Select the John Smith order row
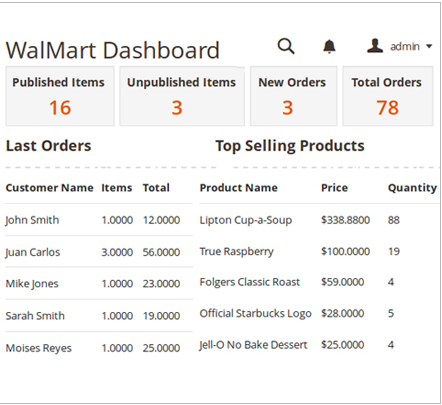 [99, 220]
